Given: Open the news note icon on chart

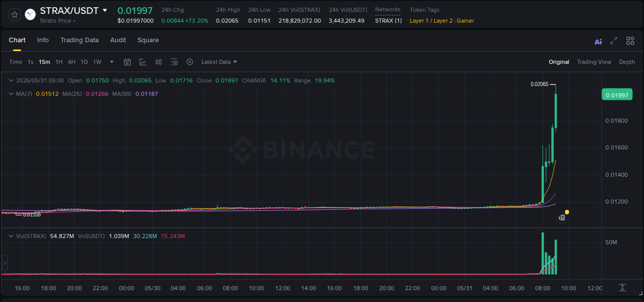Looking at the screenshot, I should pyautogui.click(x=562, y=217).
